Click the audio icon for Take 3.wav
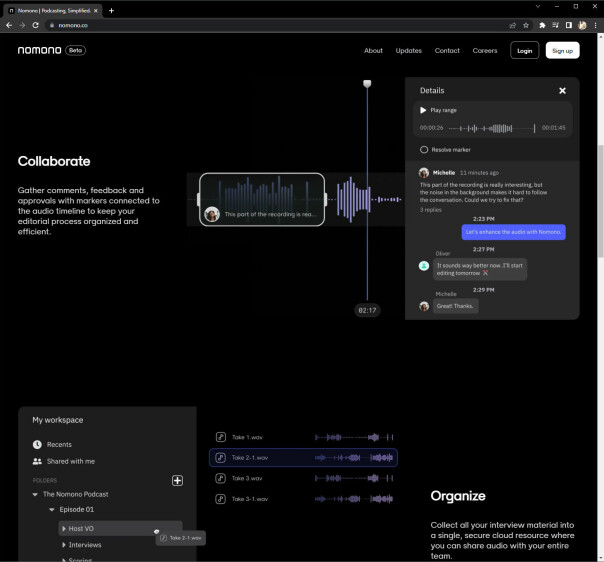The width and height of the screenshot is (604, 562). pos(220,478)
